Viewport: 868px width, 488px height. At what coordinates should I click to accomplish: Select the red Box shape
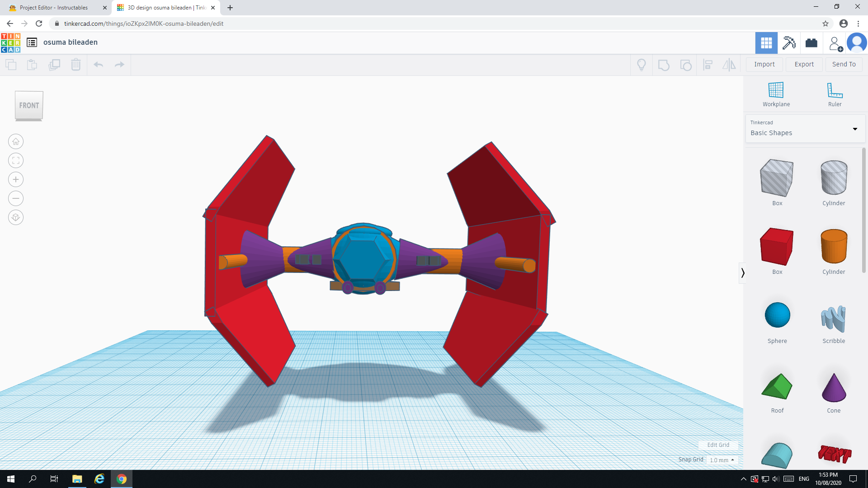777,247
